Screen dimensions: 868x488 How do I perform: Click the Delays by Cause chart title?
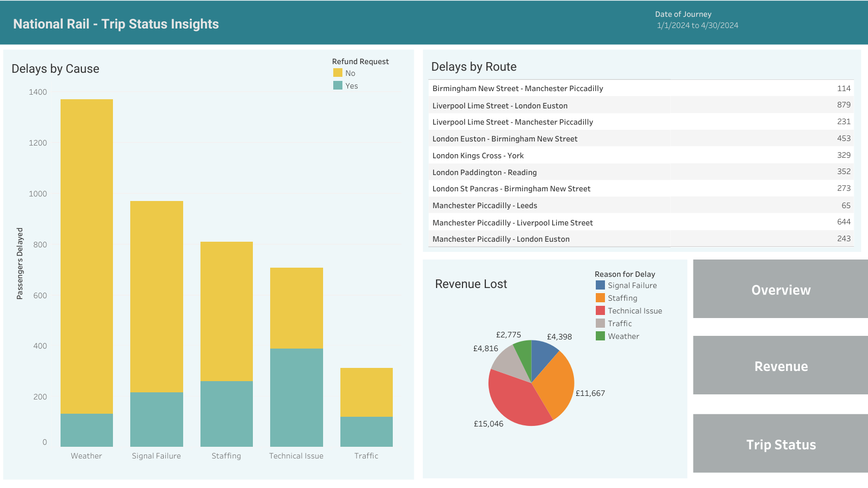[x=55, y=69]
